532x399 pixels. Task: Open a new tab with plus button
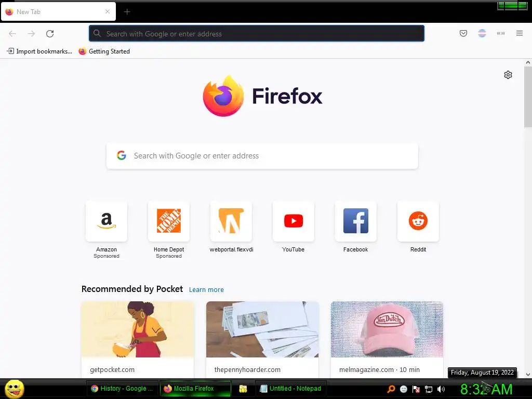(x=127, y=12)
